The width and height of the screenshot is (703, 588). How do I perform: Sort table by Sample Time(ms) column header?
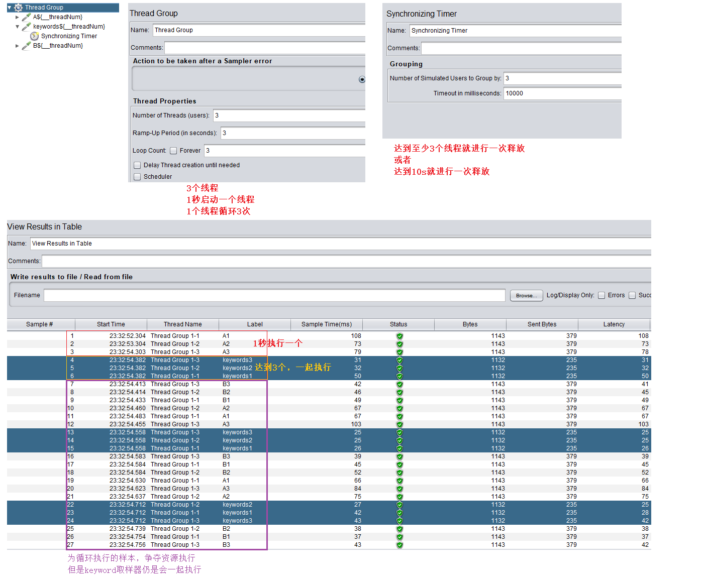tap(327, 324)
